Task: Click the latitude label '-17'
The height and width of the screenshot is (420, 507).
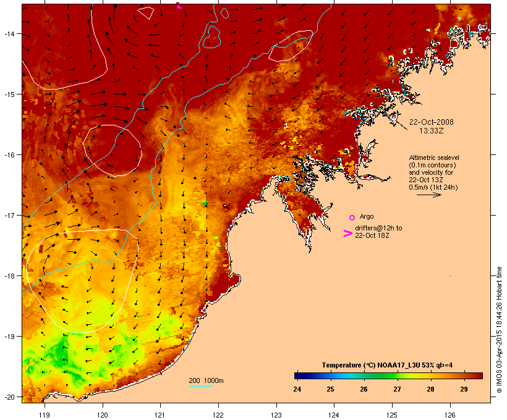Action: point(9,215)
